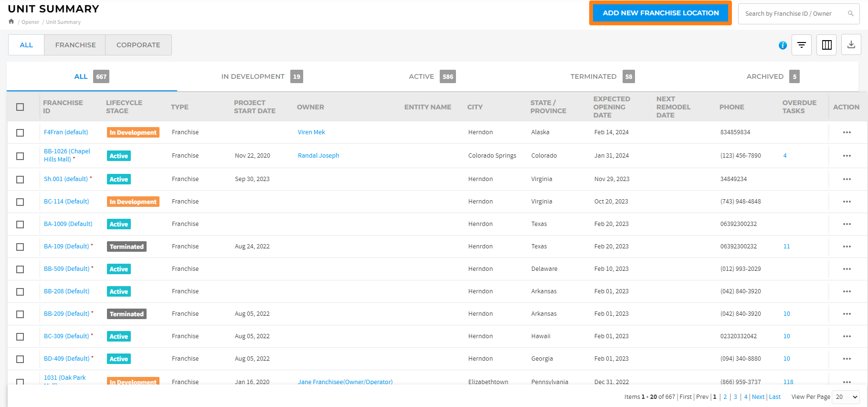Viewport: 868px width, 407px height.
Task: Open action menu for BB-209 (Default) row
Action: pos(847,314)
